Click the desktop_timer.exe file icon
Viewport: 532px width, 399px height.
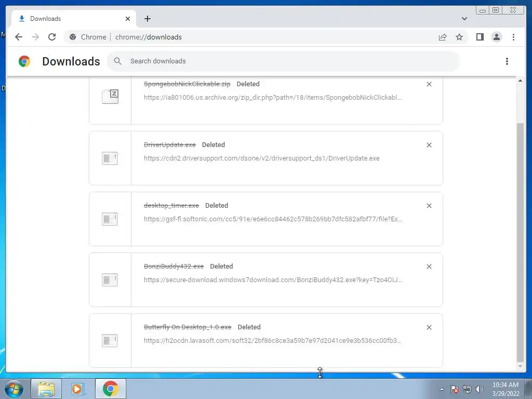[110, 219]
